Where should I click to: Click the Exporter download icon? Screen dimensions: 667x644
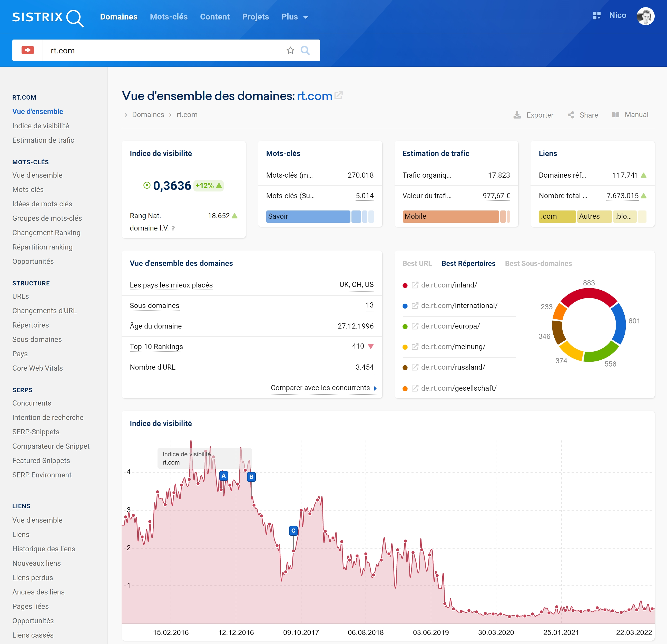tap(517, 115)
